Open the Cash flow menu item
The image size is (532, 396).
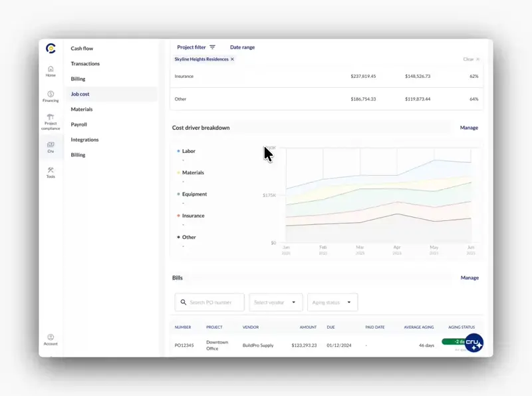click(82, 48)
